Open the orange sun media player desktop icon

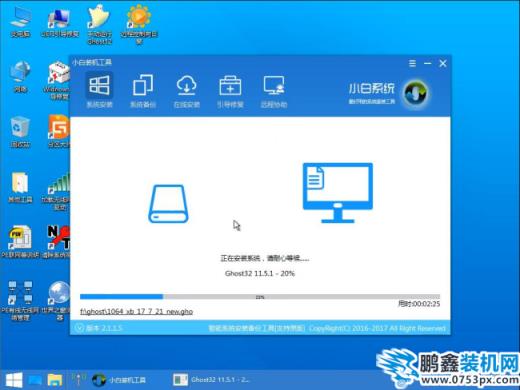pyautogui.click(x=139, y=25)
